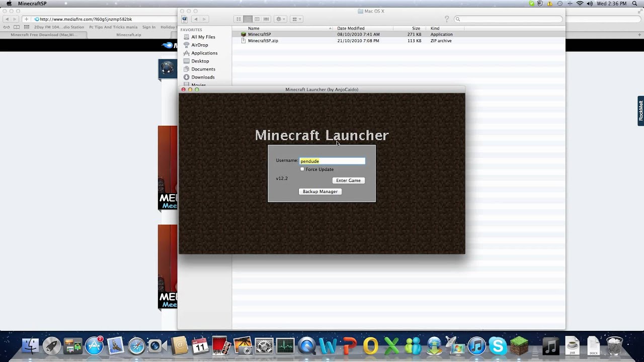Open Launchpad rocket icon in dock
The height and width of the screenshot is (362, 644).
[52, 346]
